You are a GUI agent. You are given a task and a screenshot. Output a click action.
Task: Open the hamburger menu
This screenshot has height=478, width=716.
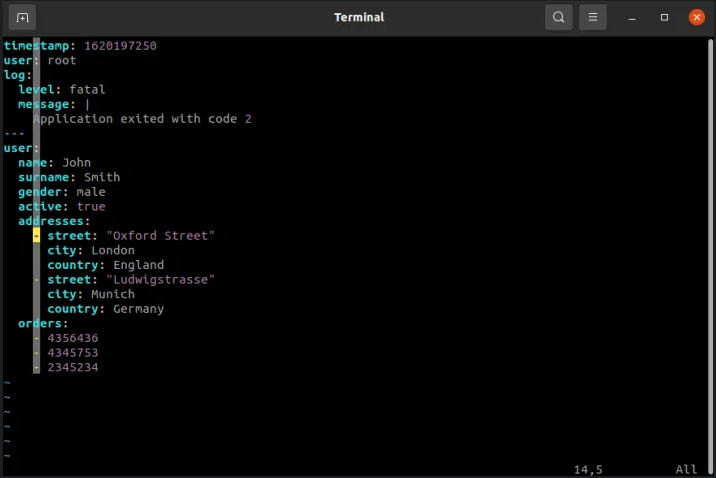click(x=593, y=17)
